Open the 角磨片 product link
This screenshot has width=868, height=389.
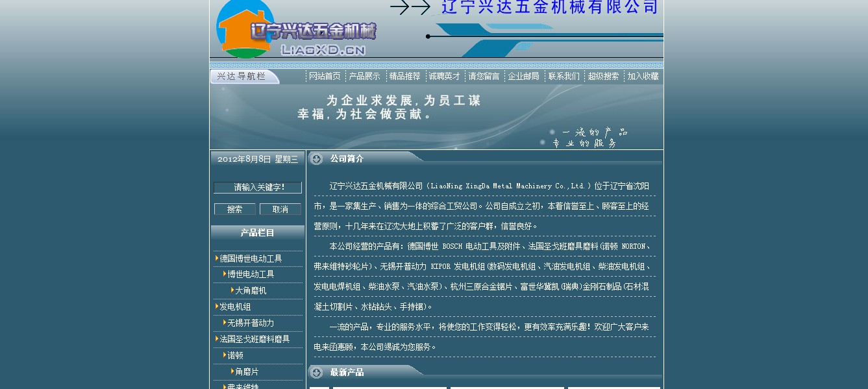click(247, 371)
